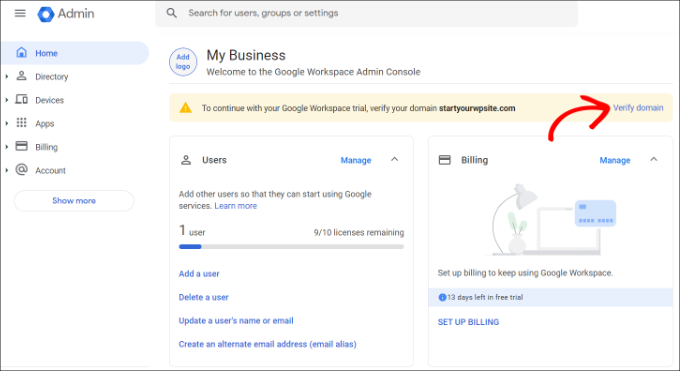Focus the search users, groups or settings field
This screenshot has height=371, width=680.
(366, 13)
